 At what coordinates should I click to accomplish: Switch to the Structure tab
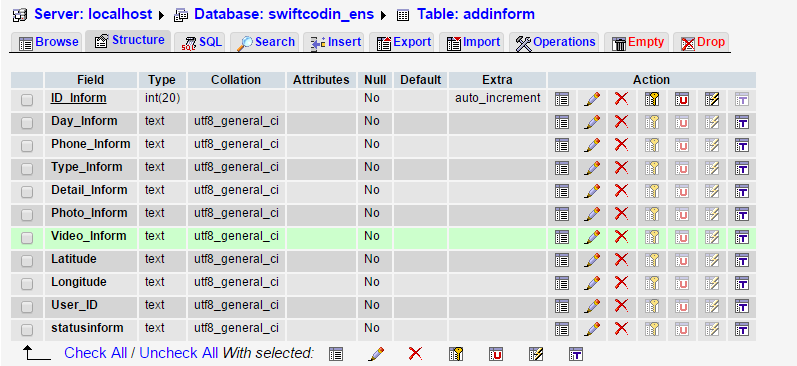pyautogui.click(x=129, y=40)
